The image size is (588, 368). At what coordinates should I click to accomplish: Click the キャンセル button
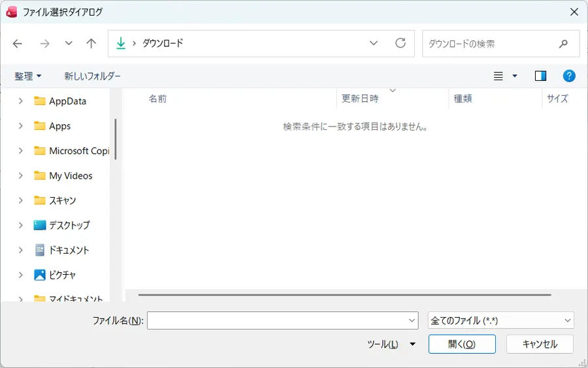tap(540, 344)
